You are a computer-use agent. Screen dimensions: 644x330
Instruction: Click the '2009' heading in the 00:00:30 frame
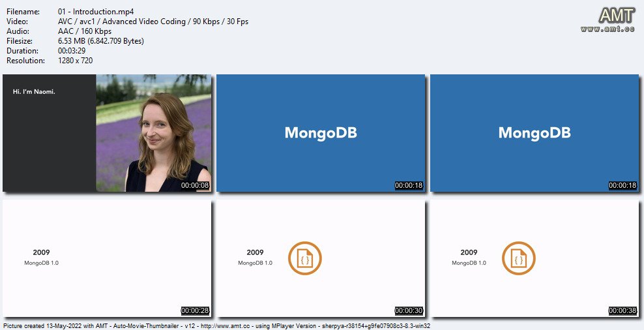255,252
